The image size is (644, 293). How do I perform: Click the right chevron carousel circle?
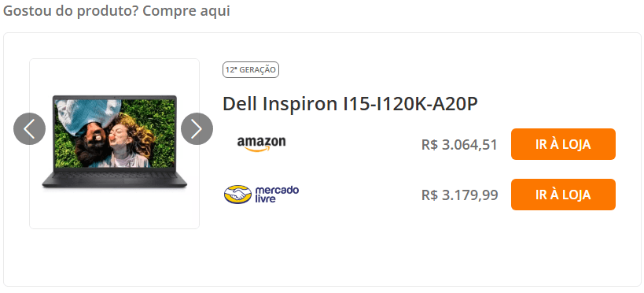tap(197, 129)
